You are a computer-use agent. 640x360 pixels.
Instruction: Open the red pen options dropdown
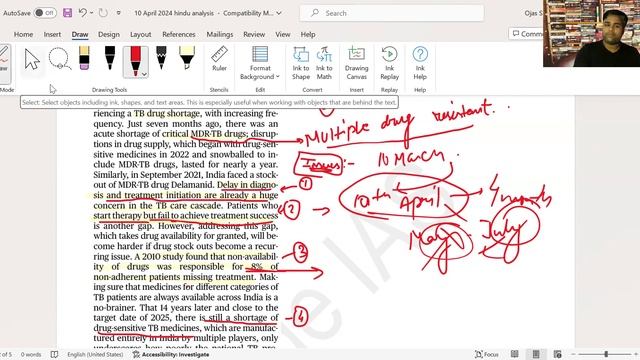144,74
